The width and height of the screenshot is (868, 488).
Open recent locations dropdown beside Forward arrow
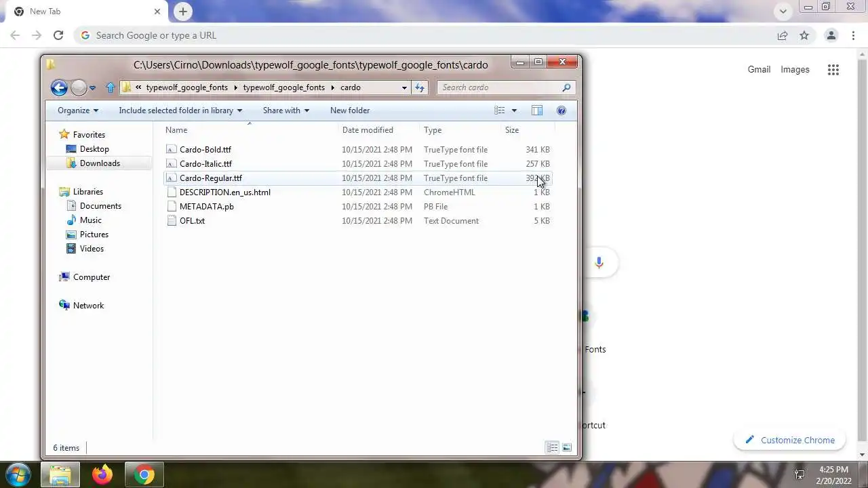pos(92,87)
